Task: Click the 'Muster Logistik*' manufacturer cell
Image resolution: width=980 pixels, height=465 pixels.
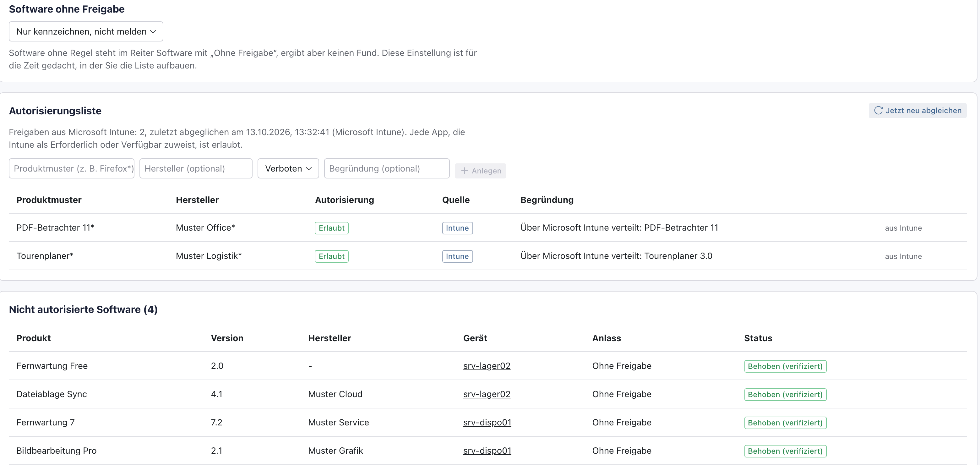Action: [209, 256]
